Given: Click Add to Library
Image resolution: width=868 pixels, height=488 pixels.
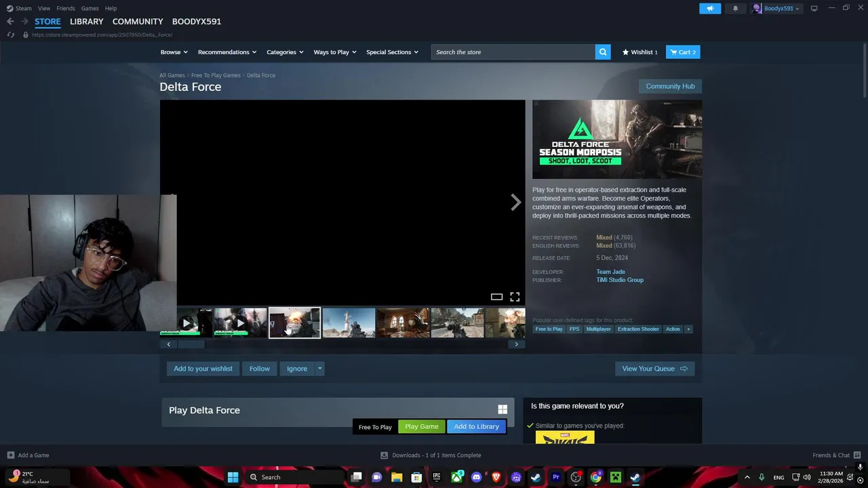Looking at the screenshot, I should click(x=476, y=426).
